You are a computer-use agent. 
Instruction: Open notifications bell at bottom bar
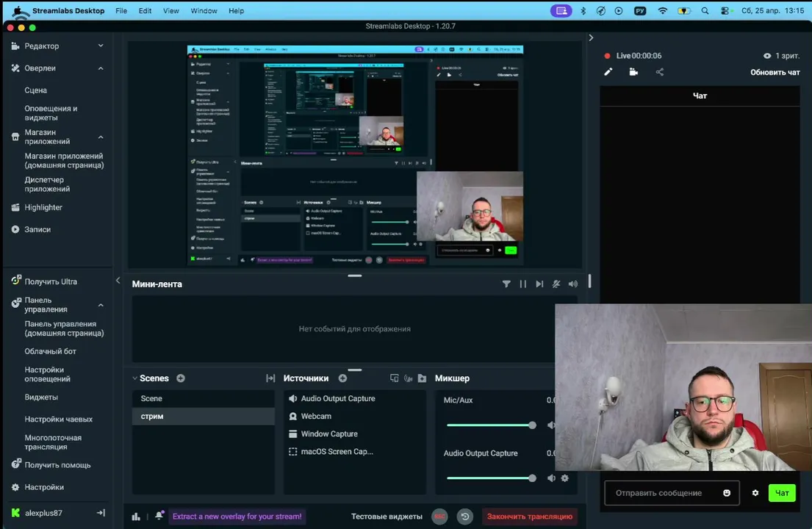159,516
